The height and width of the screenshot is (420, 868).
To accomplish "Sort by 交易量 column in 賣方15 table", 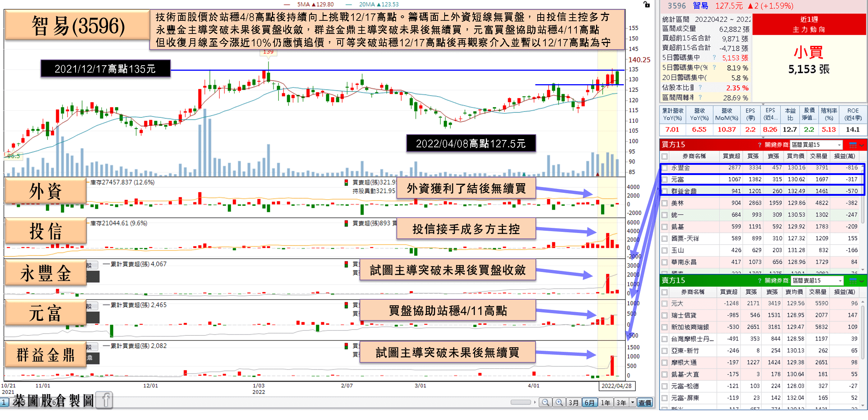I will 818,292.
